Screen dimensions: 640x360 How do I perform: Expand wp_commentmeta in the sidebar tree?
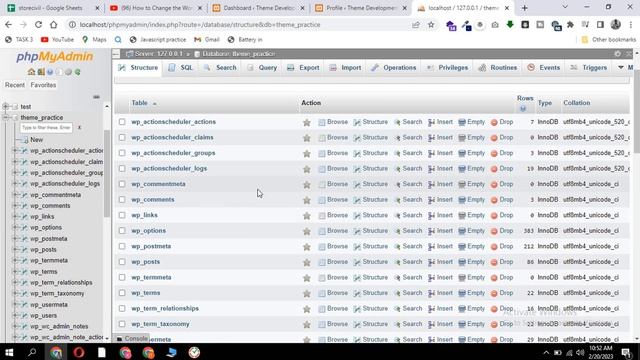pos(16,195)
